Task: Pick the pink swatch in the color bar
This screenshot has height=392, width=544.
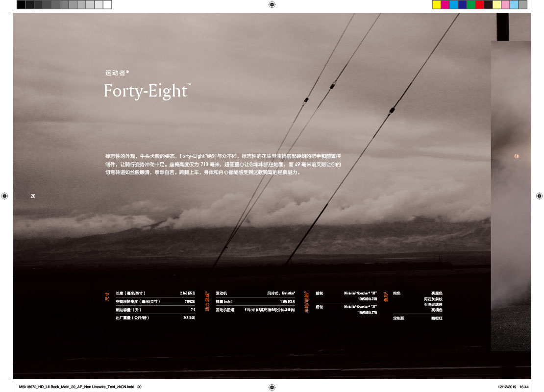Action: pos(506,4)
